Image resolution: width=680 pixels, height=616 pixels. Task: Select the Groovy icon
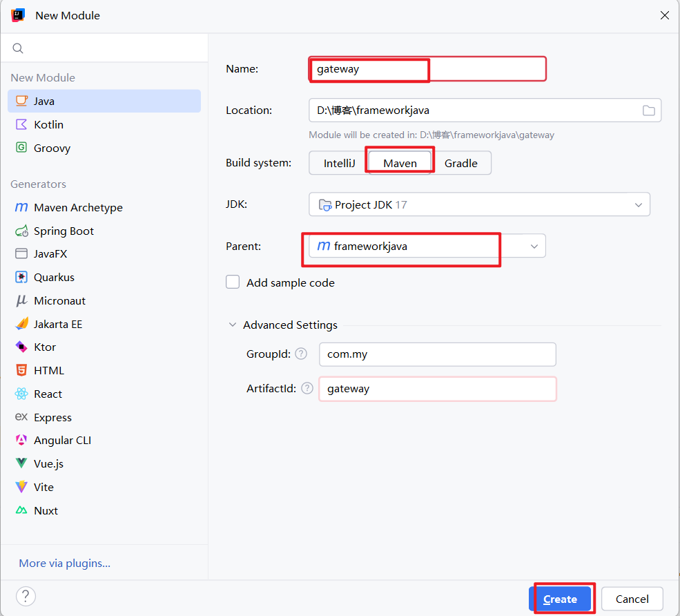point(21,148)
